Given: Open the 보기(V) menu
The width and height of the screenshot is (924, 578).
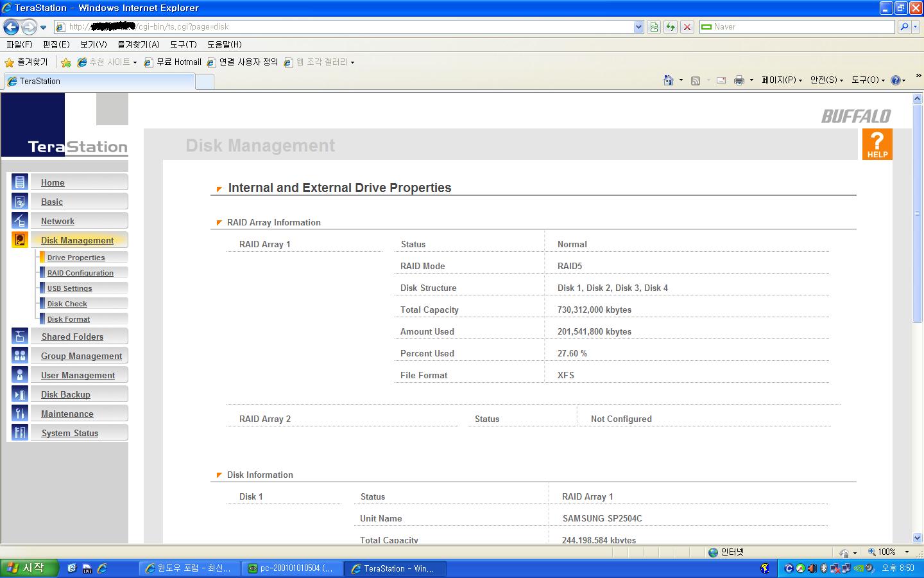Looking at the screenshot, I should 94,44.
